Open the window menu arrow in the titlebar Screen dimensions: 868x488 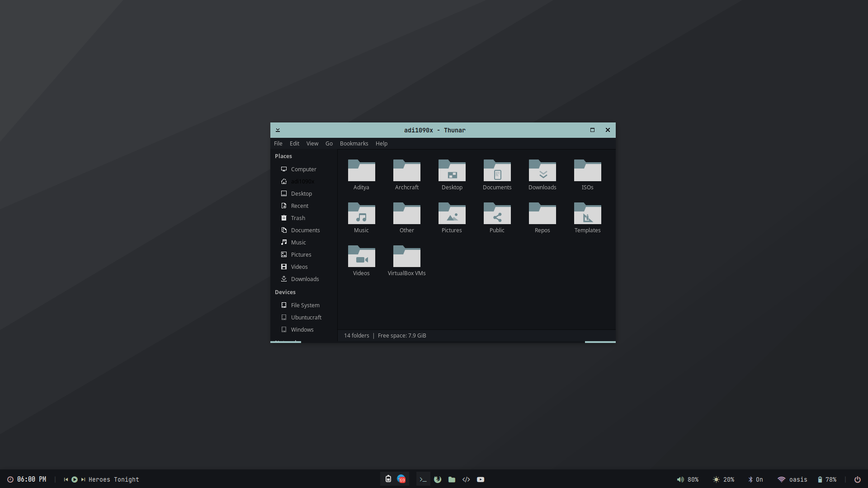[278, 130]
